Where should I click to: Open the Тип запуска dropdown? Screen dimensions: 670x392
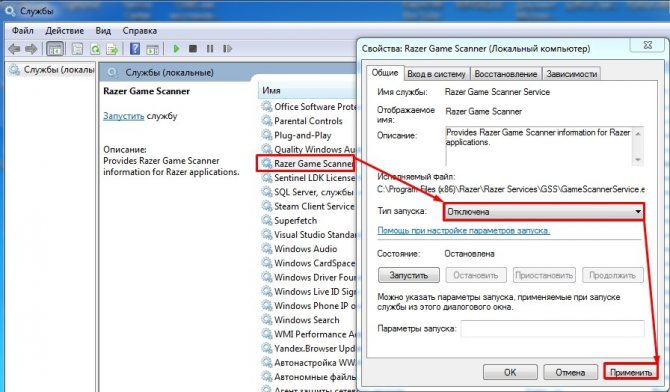click(544, 212)
